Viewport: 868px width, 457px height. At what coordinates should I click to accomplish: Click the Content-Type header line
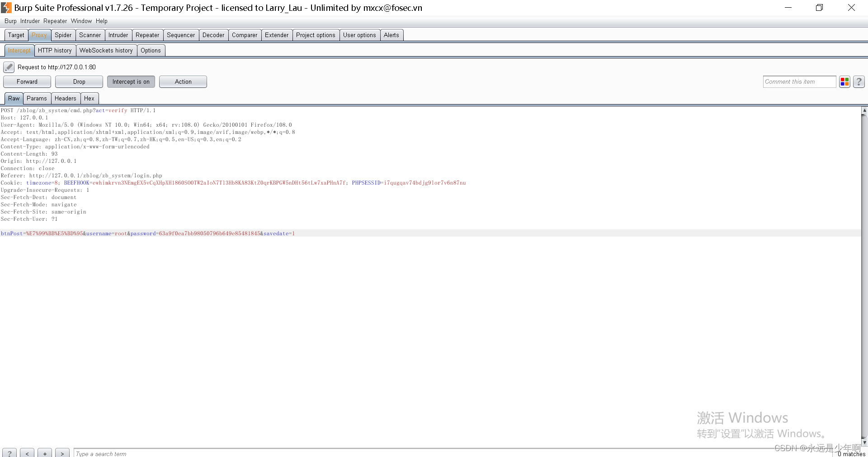click(x=75, y=147)
